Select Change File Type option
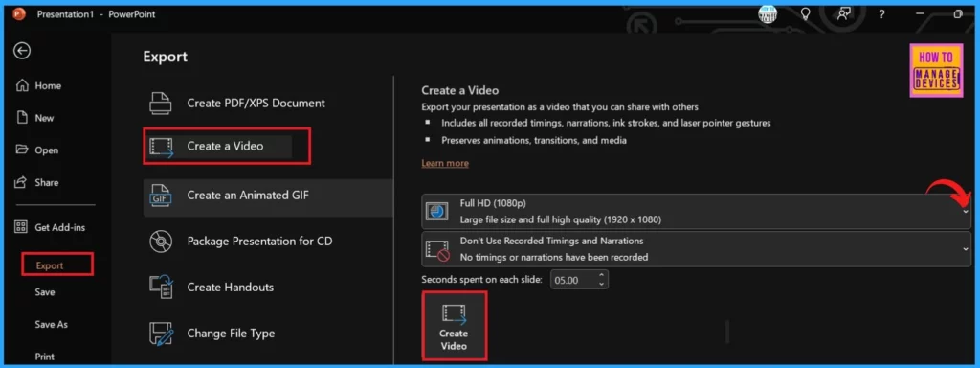 [x=268, y=333]
